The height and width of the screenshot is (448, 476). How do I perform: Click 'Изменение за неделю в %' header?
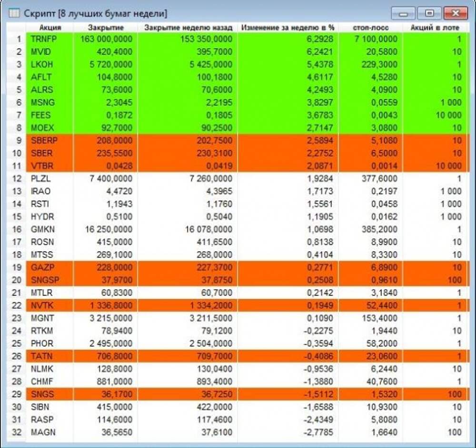click(288, 28)
